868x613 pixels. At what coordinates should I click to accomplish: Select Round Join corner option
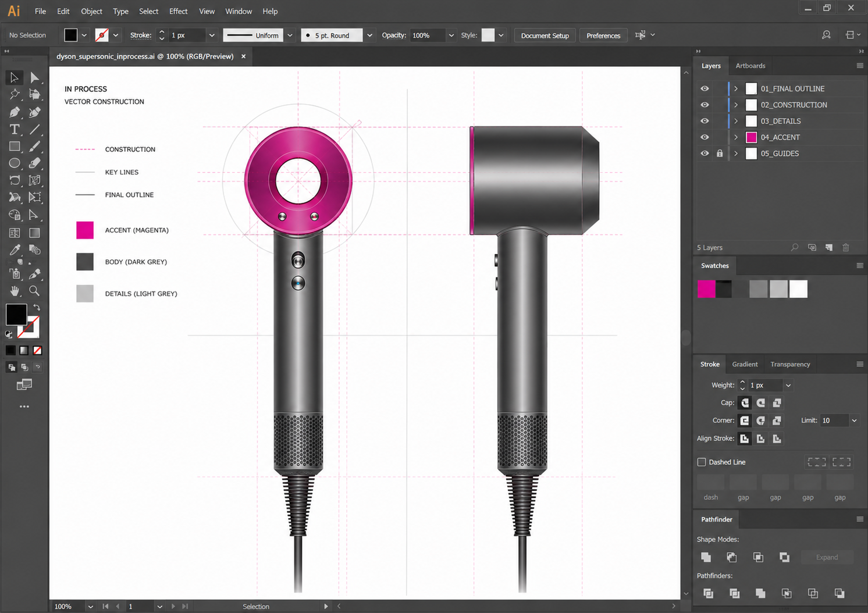coord(760,420)
